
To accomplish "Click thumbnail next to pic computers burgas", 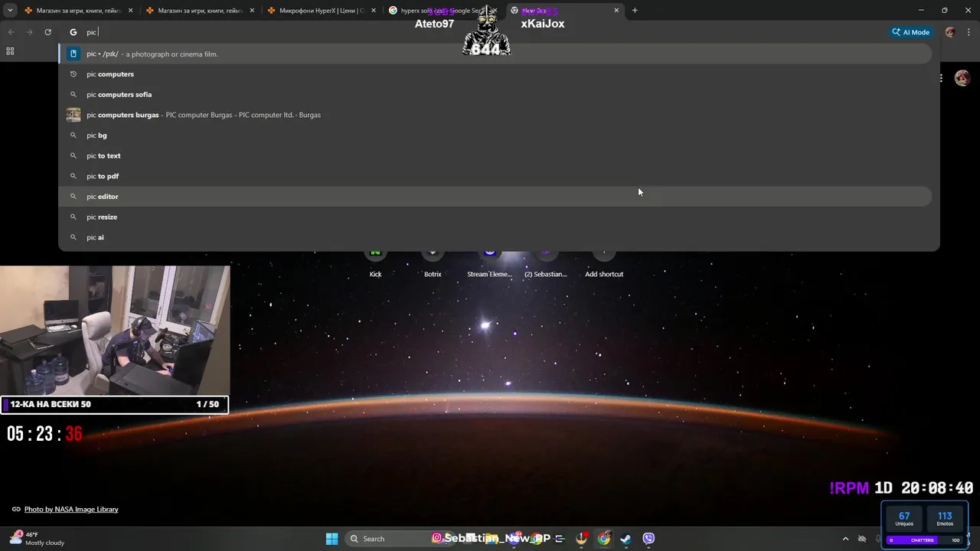I will click(x=73, y=115).
